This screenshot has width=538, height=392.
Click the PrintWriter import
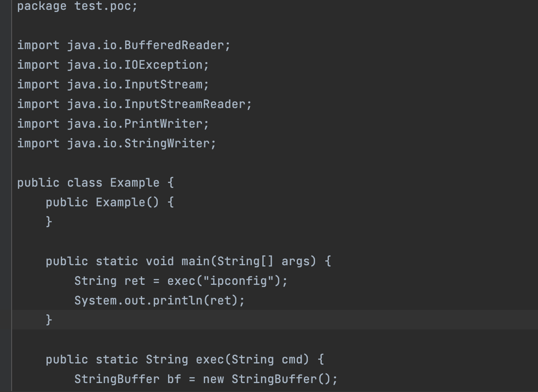(163, 124)
